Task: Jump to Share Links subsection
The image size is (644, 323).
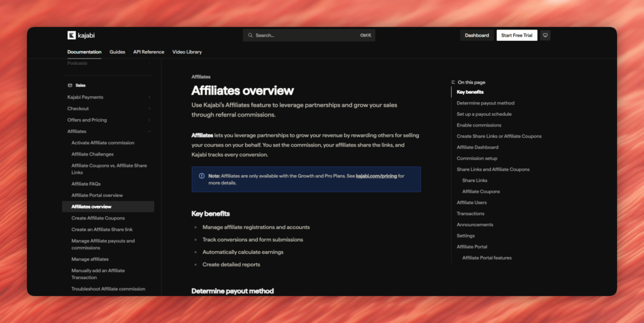Action: pos(475,181)
